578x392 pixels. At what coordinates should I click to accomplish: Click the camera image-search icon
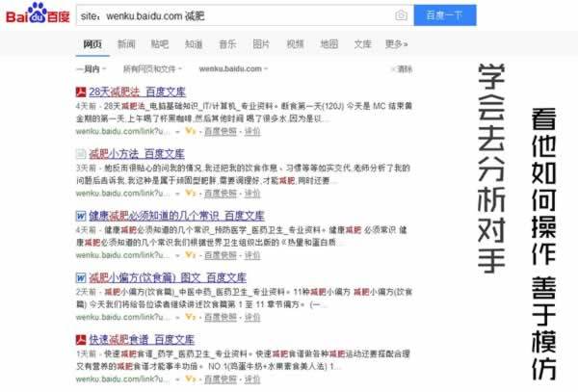401,15
